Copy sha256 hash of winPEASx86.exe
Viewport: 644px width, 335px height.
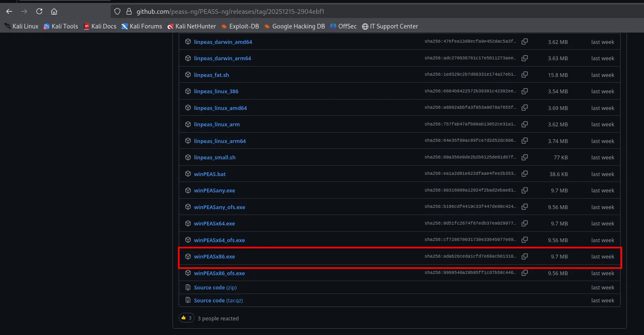(x=525, y=256)
